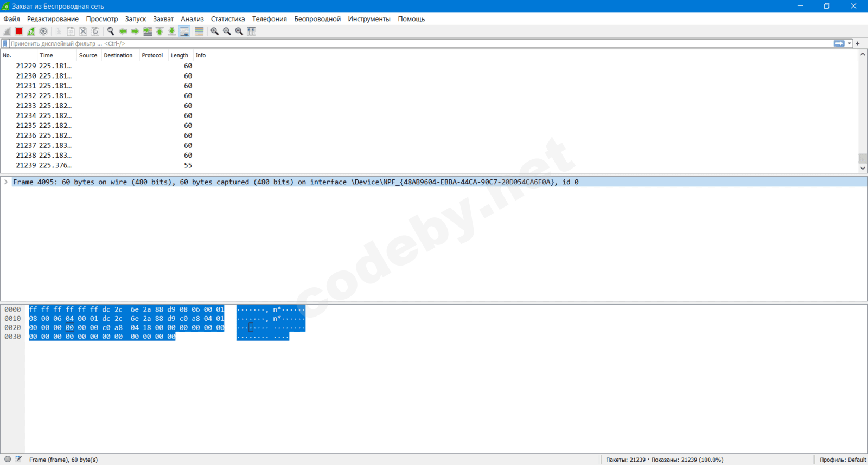Open the Помощь menu
868x465 pixels.
click(x=411, y=19)
